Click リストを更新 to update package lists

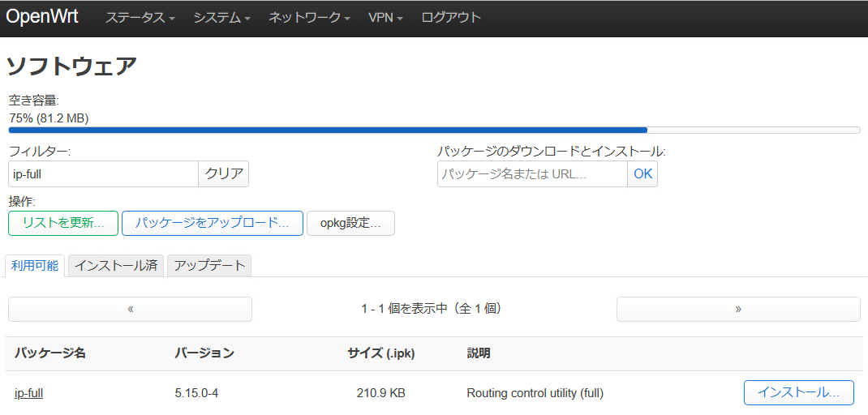(x=63, y=223)
